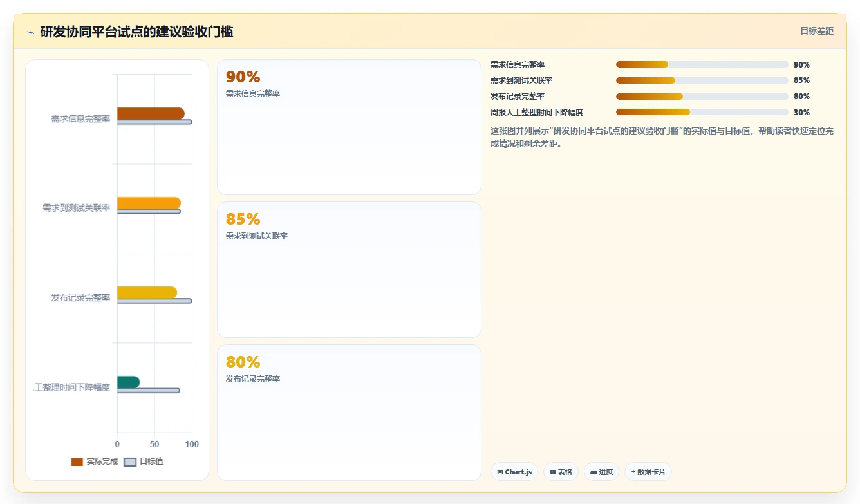Click the 85% value in the progress list
860x504 pixels.
(801, 80)
